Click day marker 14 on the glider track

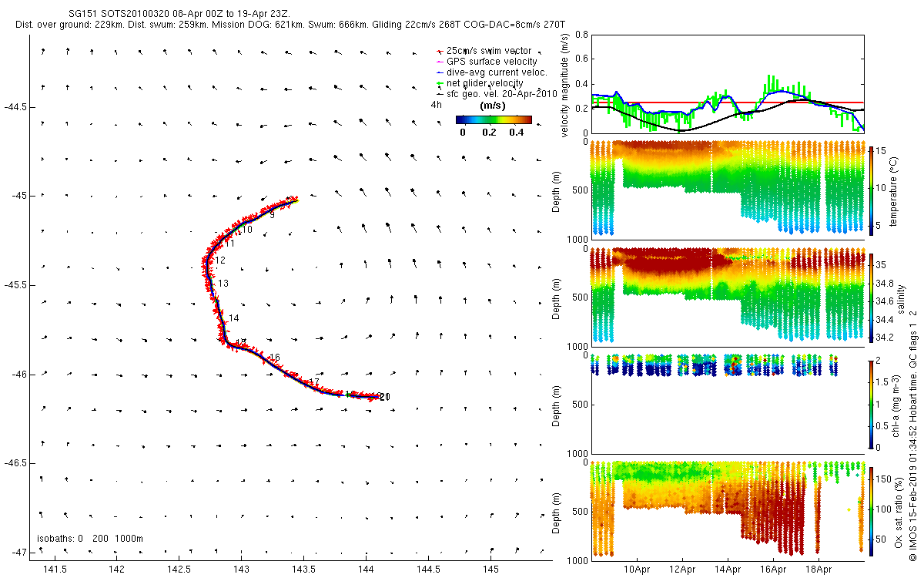point(234,318)
